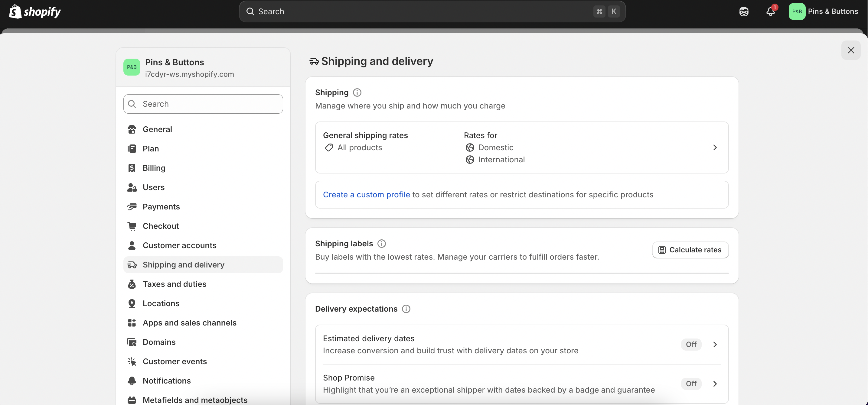Open the Pins & Buttons account menu
The width and height of the screenshot is (868, 405).
823,11
